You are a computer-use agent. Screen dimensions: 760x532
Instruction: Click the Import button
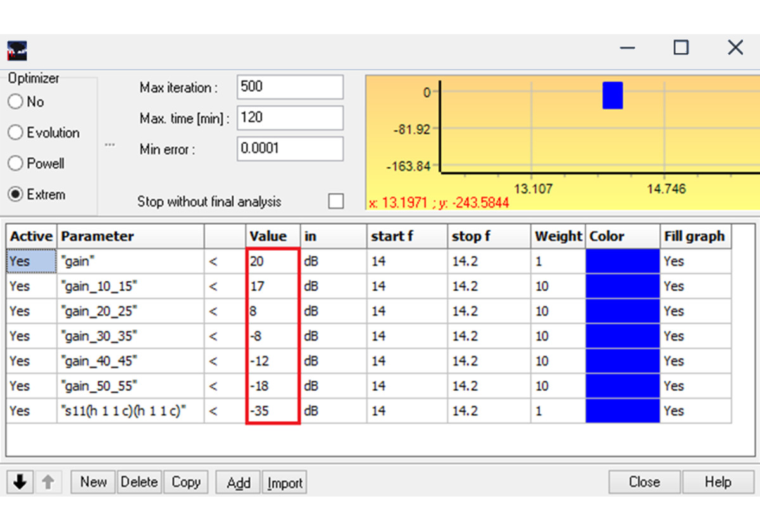click(x=284, y=483)
